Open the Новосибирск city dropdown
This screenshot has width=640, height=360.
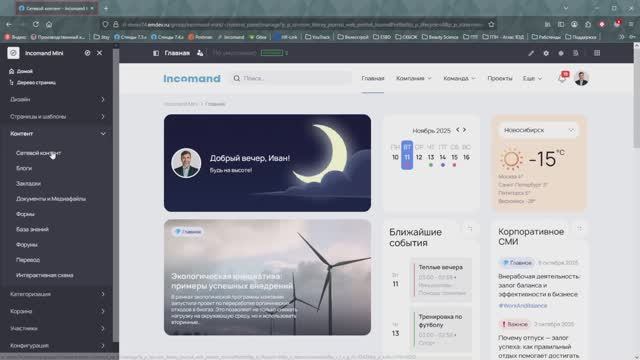(x=538, y=130)
